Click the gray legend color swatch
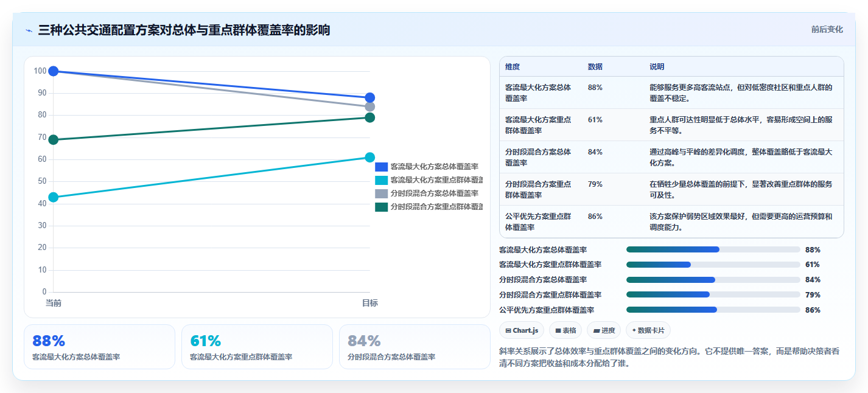868x393 pixels. (x=381, y=193)
